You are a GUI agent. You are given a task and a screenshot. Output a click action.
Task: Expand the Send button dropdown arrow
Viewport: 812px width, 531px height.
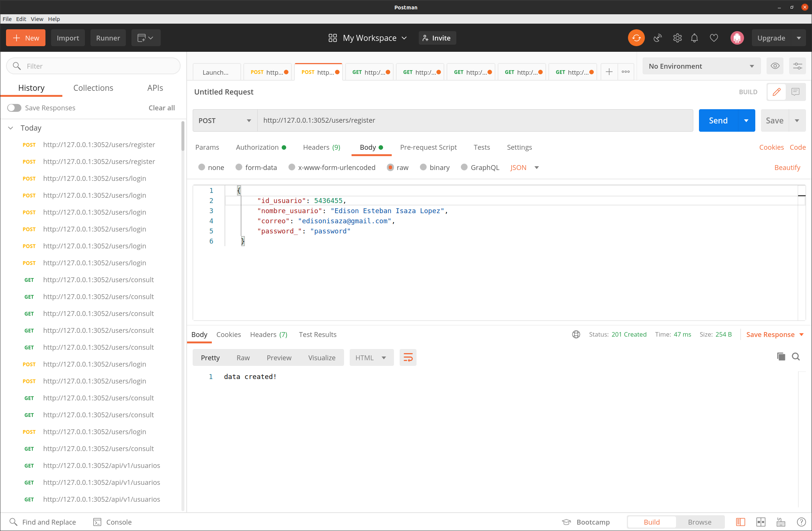[x=746, y=120]
